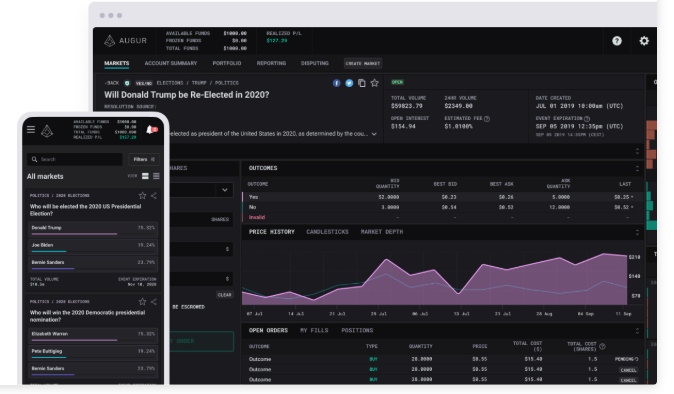Favorite the Trump re-election market star

(375, 83)
